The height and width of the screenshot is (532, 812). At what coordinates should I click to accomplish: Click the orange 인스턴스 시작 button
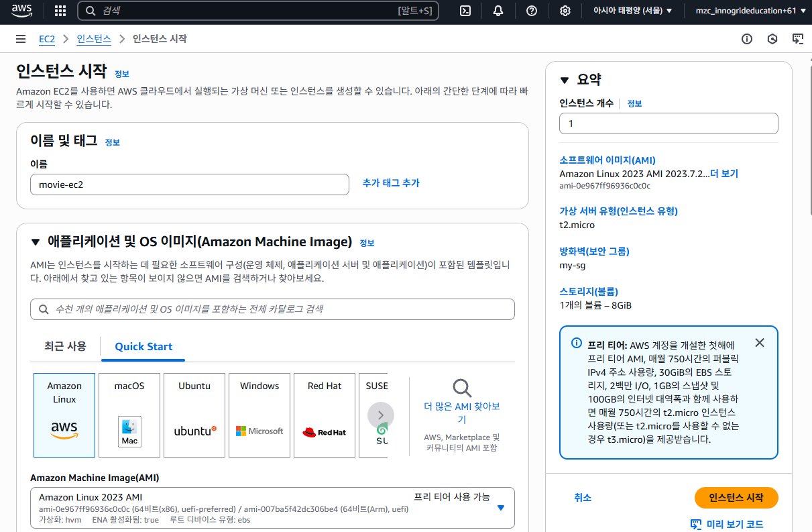736,498
